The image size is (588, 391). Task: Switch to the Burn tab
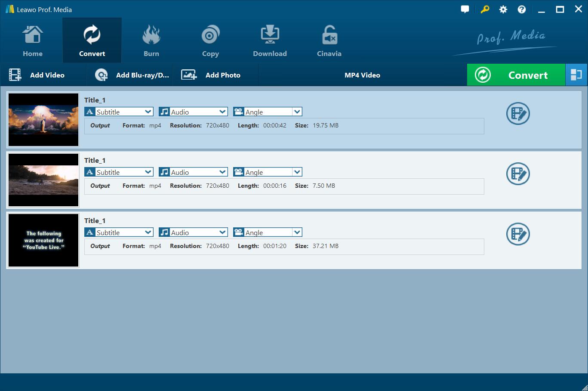[x=151, y=41]
